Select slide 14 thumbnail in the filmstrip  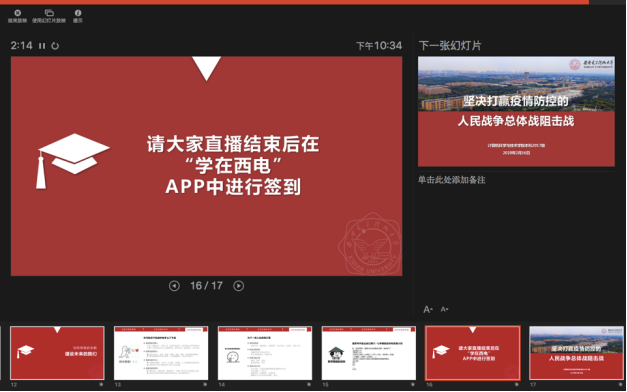click(265, 353)
